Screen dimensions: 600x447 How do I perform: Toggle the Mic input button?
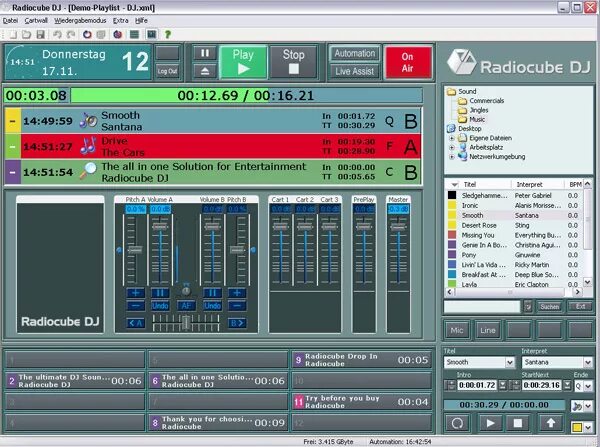tap(457, 330)
